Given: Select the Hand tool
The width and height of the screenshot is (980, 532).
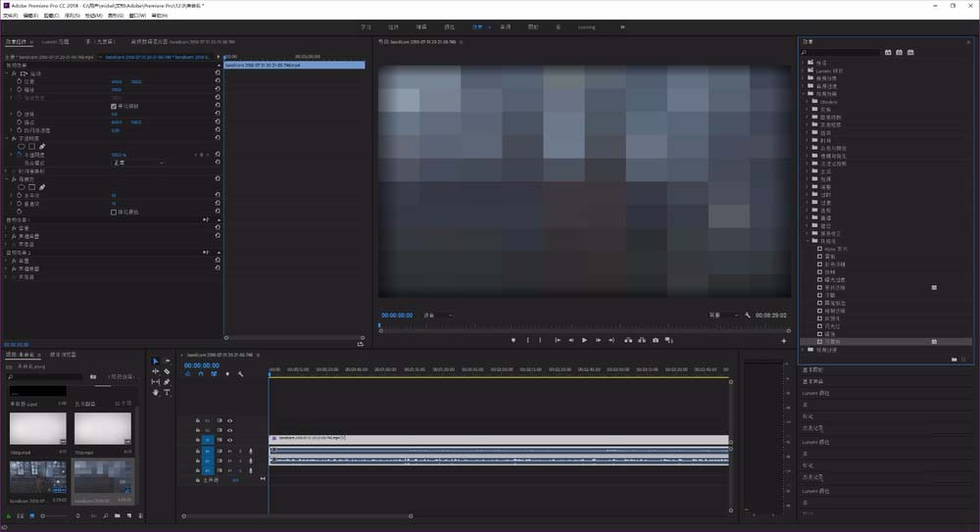Looking at the screenshot, I should pos(156,393).
